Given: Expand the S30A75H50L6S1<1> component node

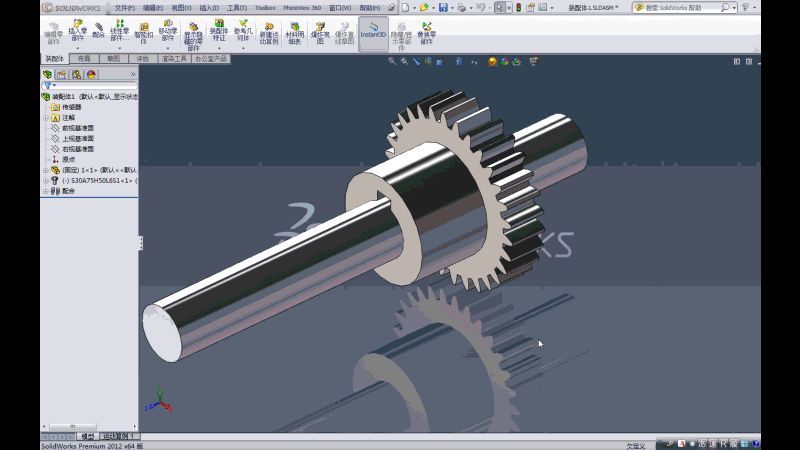Looking at the screenshot, I should tap(46, 181).
